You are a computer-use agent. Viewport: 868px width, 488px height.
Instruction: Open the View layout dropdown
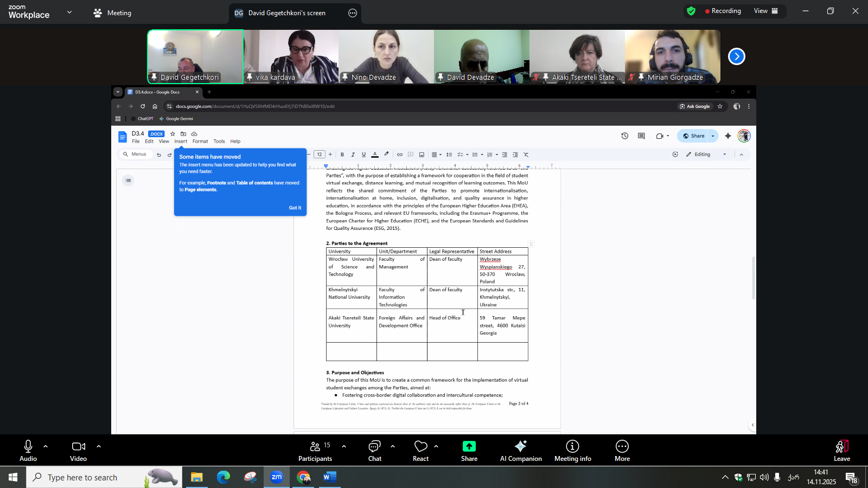tap(765, 11)
